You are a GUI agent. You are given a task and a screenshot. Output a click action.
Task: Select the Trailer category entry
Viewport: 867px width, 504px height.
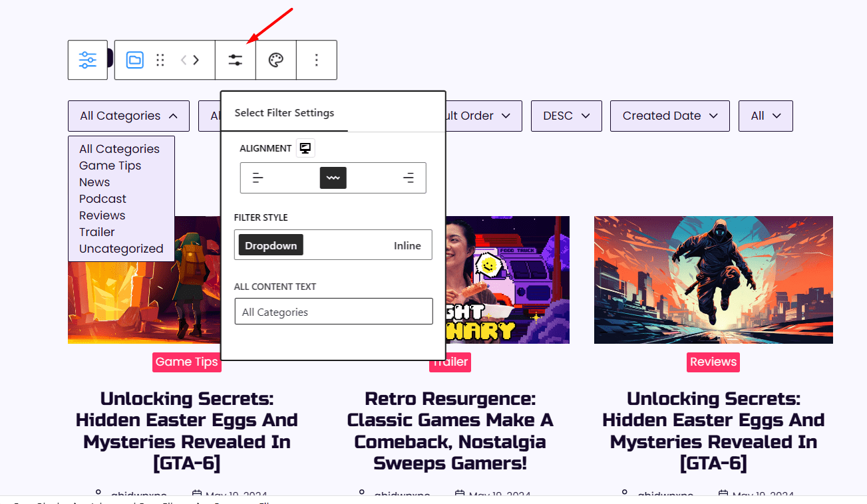click(96, 231)
